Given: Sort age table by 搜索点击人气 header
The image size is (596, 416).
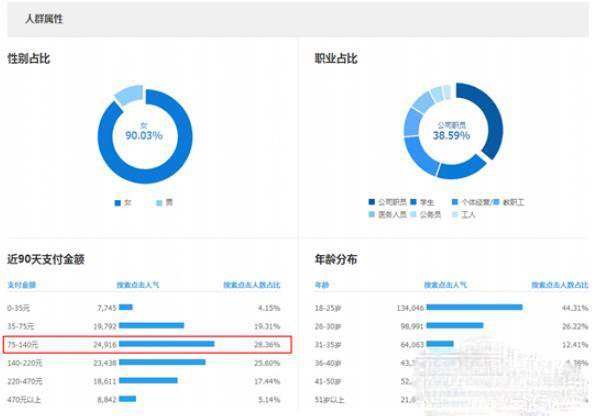Looking at the screenshot, I should click(x=445, y=285).
